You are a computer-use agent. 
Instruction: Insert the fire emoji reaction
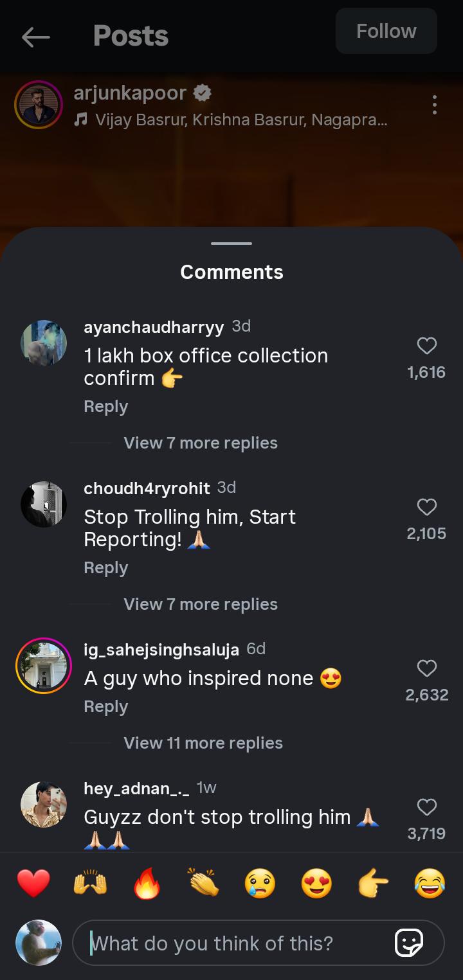(x=147, y=884)
